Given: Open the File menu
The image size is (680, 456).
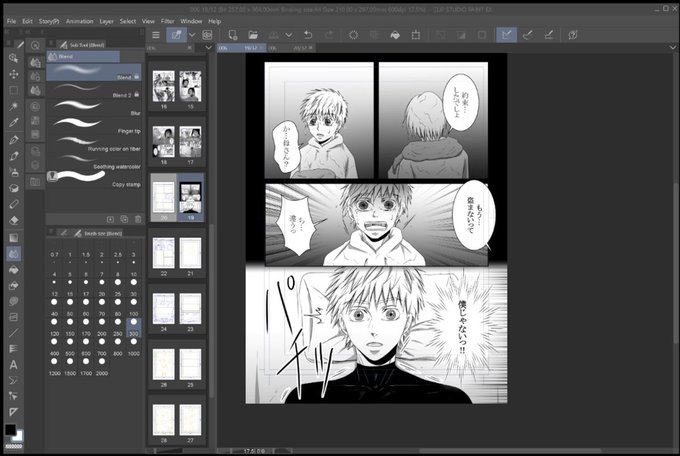Looking at the screenshot, I should click(11, 21).
